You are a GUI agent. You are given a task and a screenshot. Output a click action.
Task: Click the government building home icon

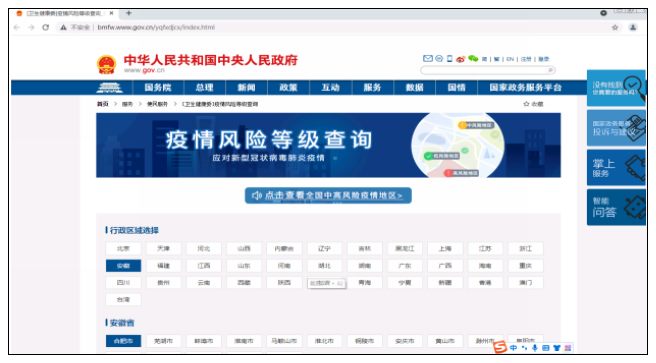pyautogui.click(x=110, y=87)
